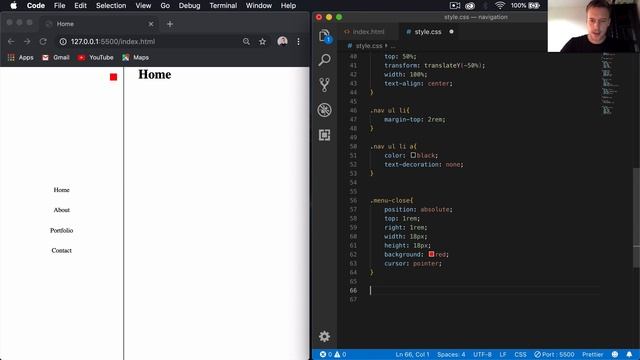The height and width of the screenshot is (360, 640).
Task: Open the File menu
Action: (x=60, y=6)
